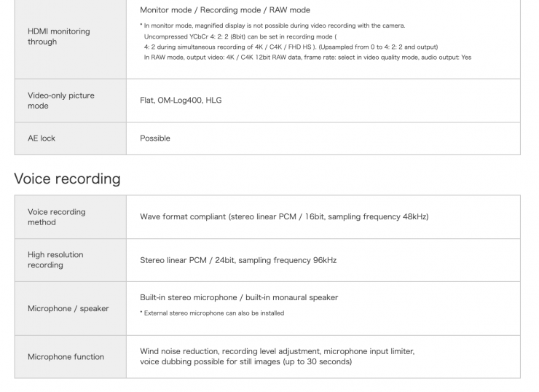Click the "Built-in stereo microphone" specification text
The height and width of the screenshot is (392, 539).
tap(239, 297)
